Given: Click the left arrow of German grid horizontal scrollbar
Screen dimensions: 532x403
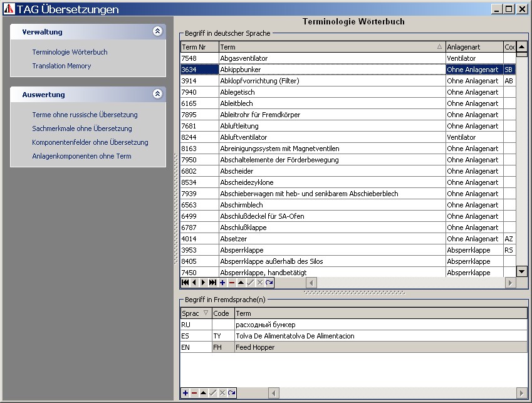Looking at the screenshot, I should (311, 283).
